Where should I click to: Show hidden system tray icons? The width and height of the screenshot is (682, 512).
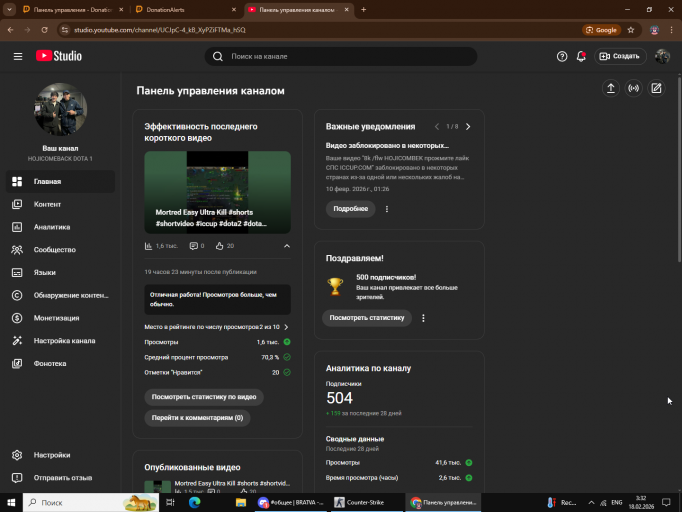[x=591, y=503]
